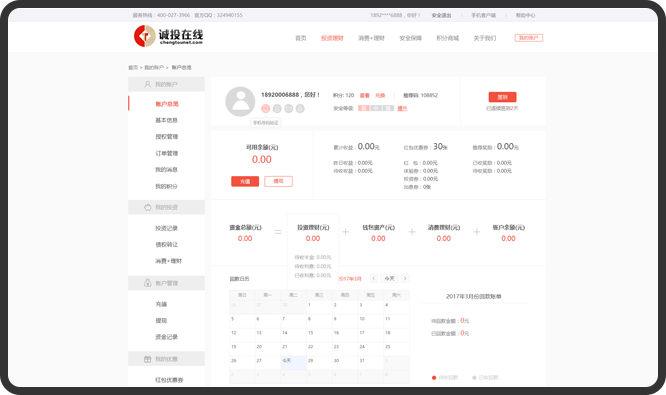Click the third grey verification badge icon

288,108
